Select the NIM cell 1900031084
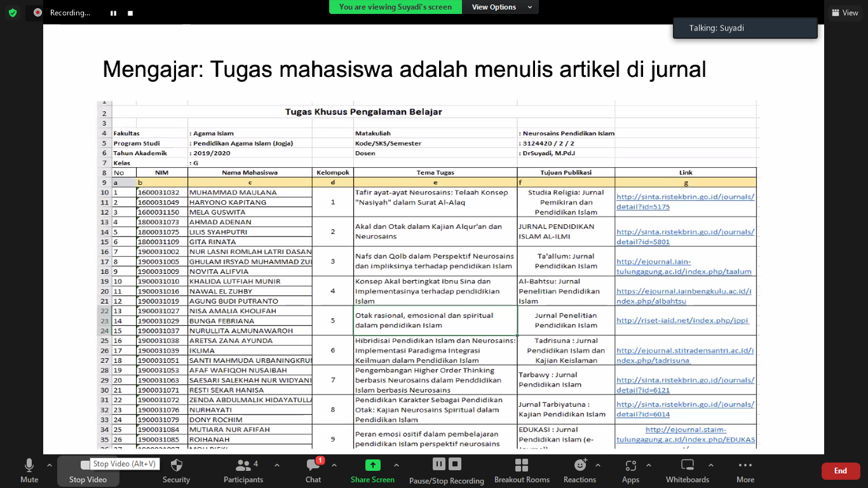The image size is (868, 488). click(x=162, y=430)
